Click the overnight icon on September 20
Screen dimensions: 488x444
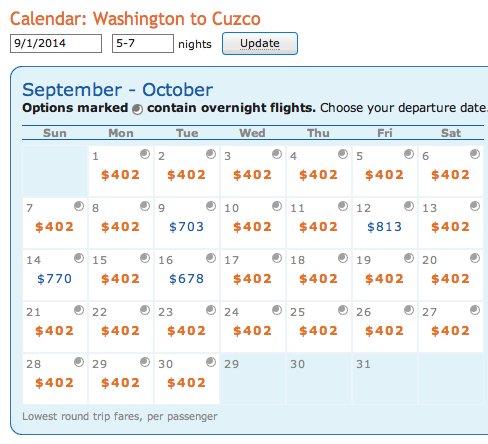click(x=475, y=258)
